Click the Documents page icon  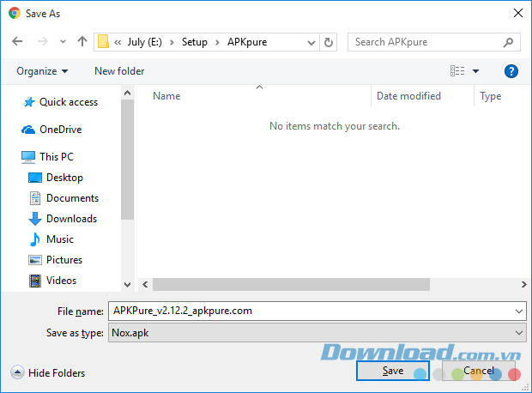pos(35,198)
